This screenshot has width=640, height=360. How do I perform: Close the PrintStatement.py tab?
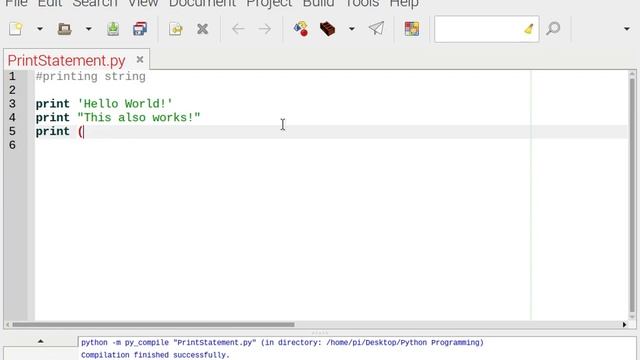tap(140, 60)
